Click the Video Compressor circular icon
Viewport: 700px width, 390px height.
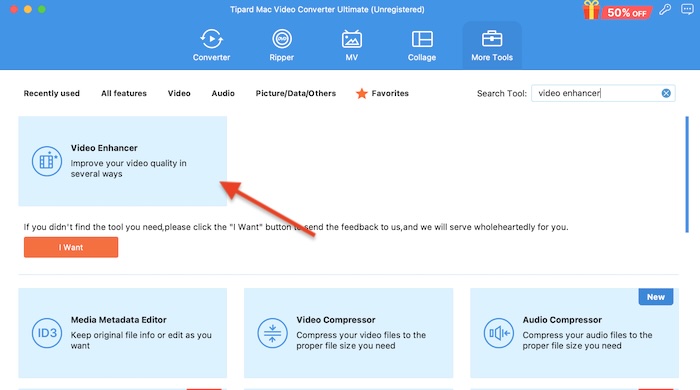pyautogui.click(x=272, y=333)
